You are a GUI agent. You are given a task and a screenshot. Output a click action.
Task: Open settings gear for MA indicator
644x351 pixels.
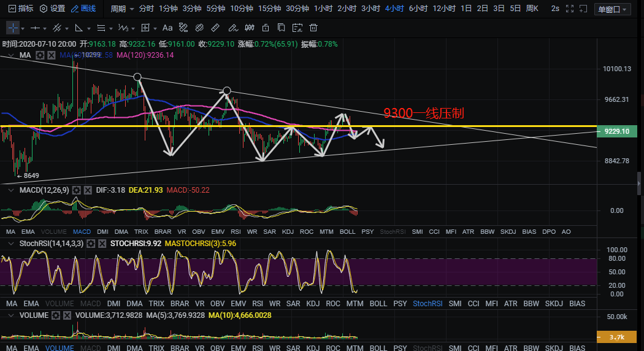tap(40, 55)
